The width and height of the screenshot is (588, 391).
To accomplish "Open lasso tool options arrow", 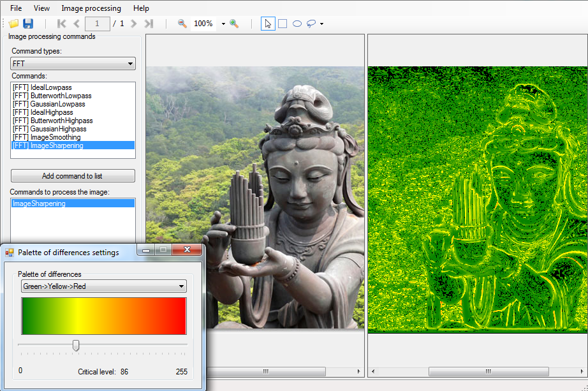I will point(322,24).
